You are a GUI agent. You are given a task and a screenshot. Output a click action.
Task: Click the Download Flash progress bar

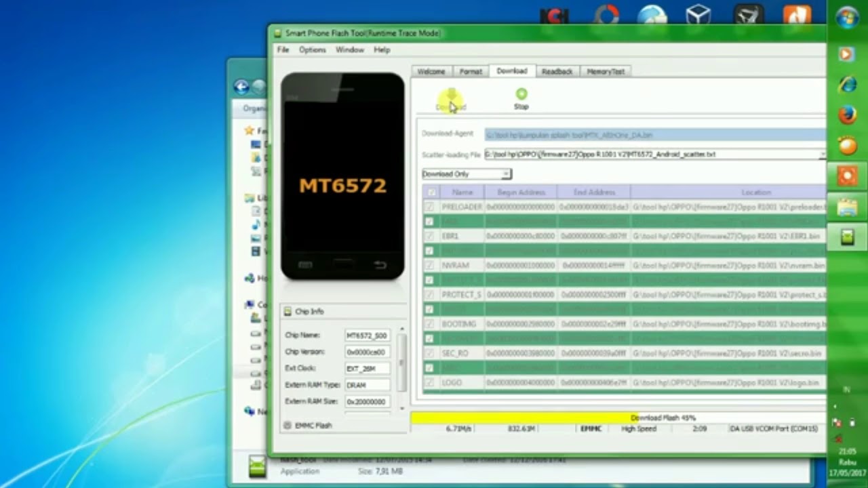click(618, 418)
